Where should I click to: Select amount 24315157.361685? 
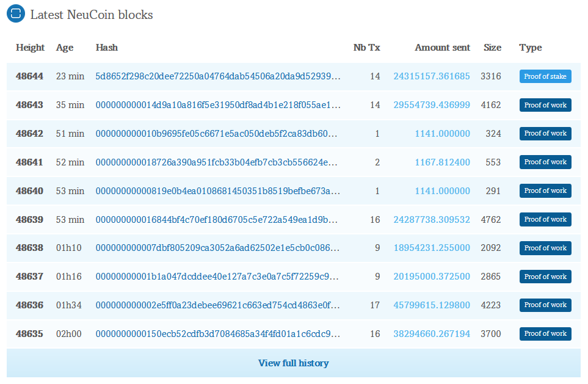coord(432,76)
